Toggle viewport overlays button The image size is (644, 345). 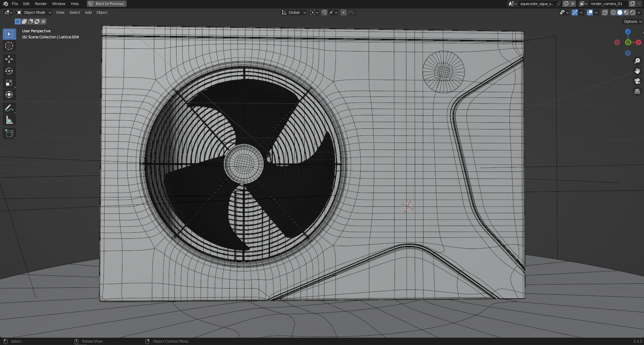[590, 12]
